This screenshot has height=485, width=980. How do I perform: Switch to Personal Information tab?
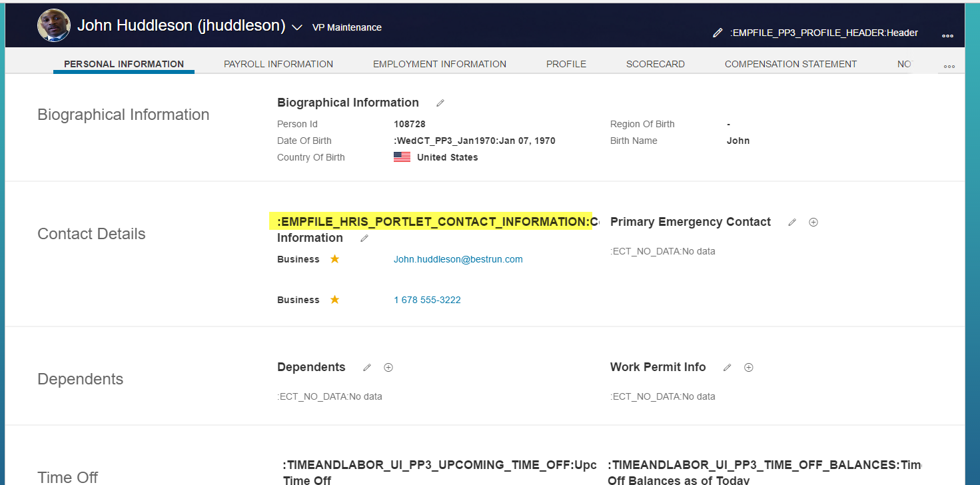click(124, 64)
